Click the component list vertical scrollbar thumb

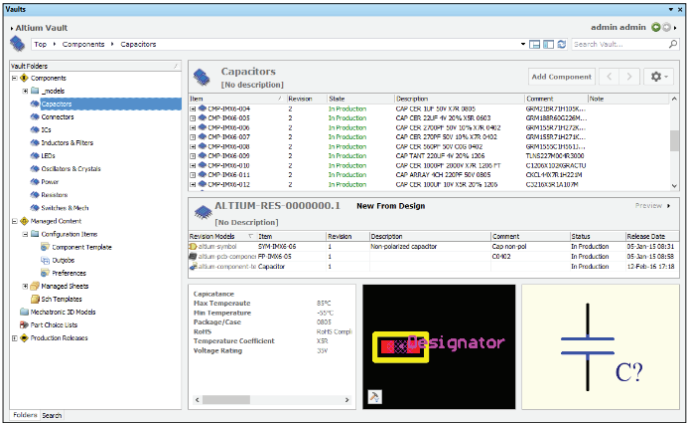coord(674,141)
